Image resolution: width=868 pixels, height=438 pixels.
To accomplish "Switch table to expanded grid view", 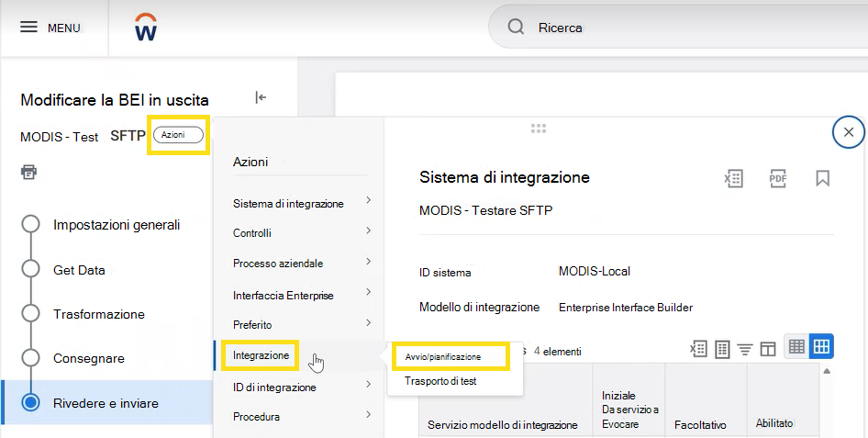I will [821, 346].
